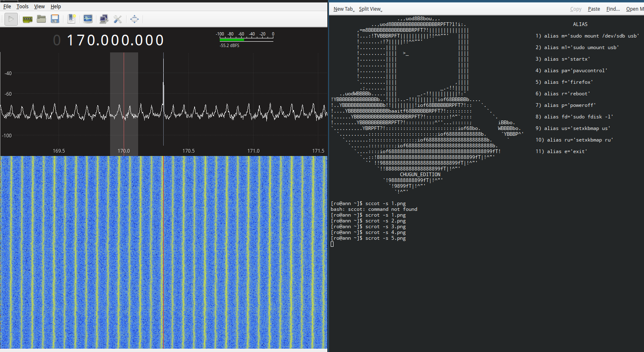Click the save settings floppy disk icon
Image resolution: width=644 pixels, height=352 pixels.
coord(55,19)
